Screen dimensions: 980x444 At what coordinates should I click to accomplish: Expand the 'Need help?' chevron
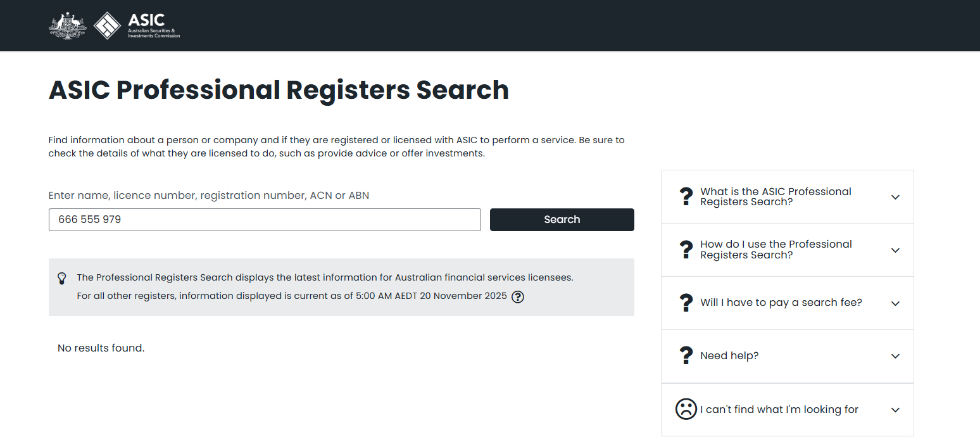pos(895,356)
